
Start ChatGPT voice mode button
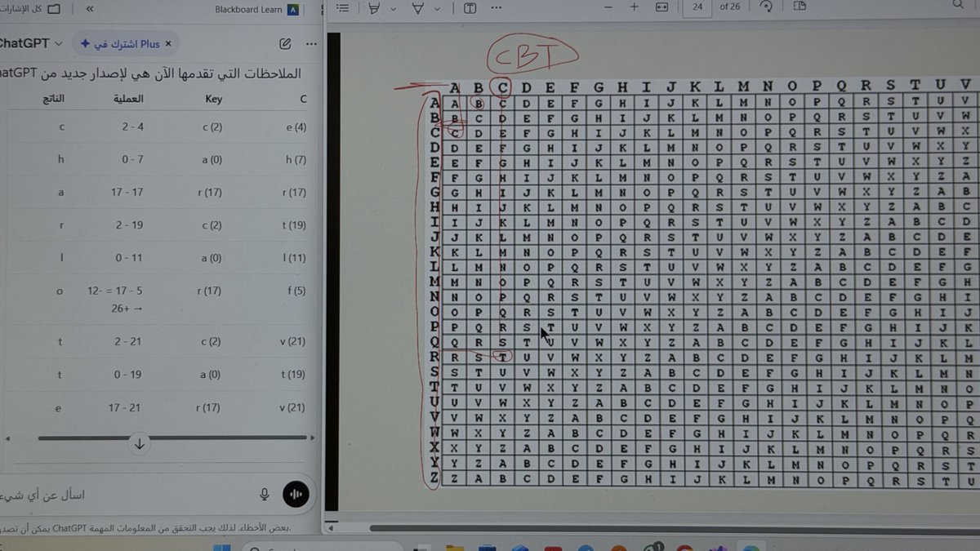[x=296, y=495]
